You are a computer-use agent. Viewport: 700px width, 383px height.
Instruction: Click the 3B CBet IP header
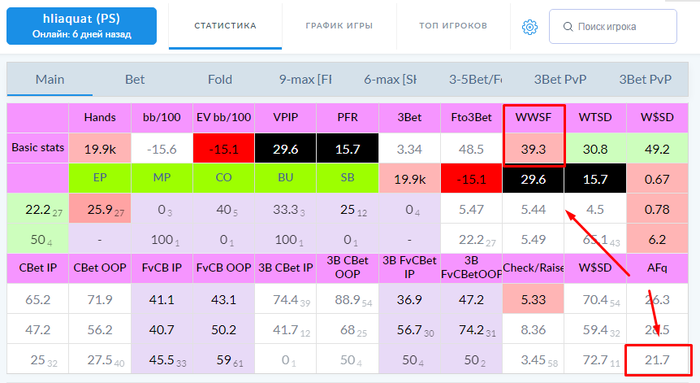[x=286, y=268]
